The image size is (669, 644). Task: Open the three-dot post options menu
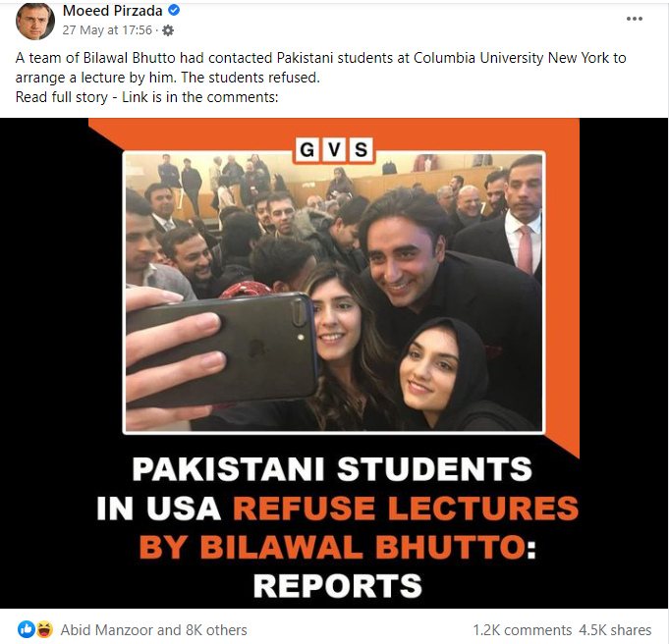[634, 19]
